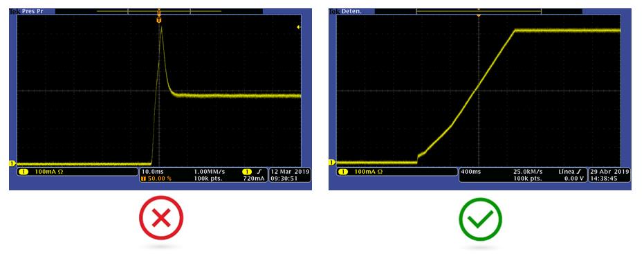
Task: Click the Deten. acquisition status label
Action: (x=351, y=11)
